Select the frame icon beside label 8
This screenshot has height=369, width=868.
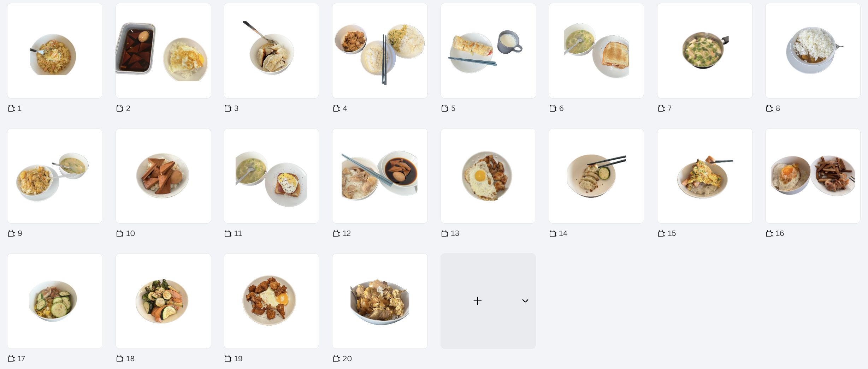coord(769,108)
